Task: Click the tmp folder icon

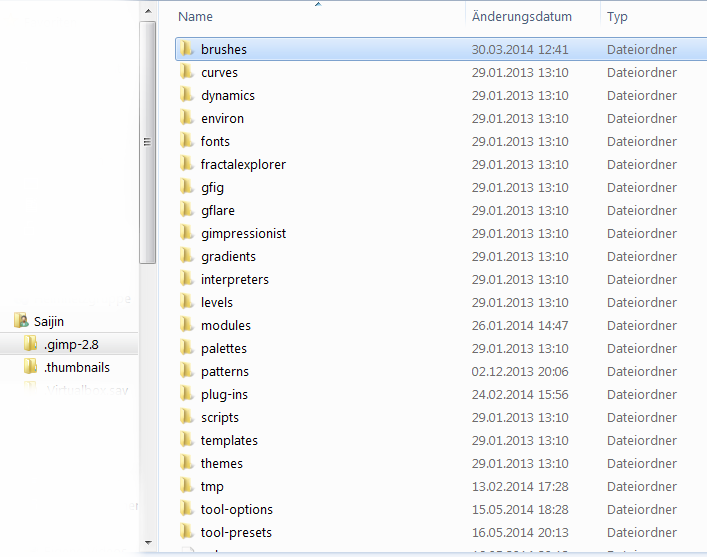Action: click(186, 486)
